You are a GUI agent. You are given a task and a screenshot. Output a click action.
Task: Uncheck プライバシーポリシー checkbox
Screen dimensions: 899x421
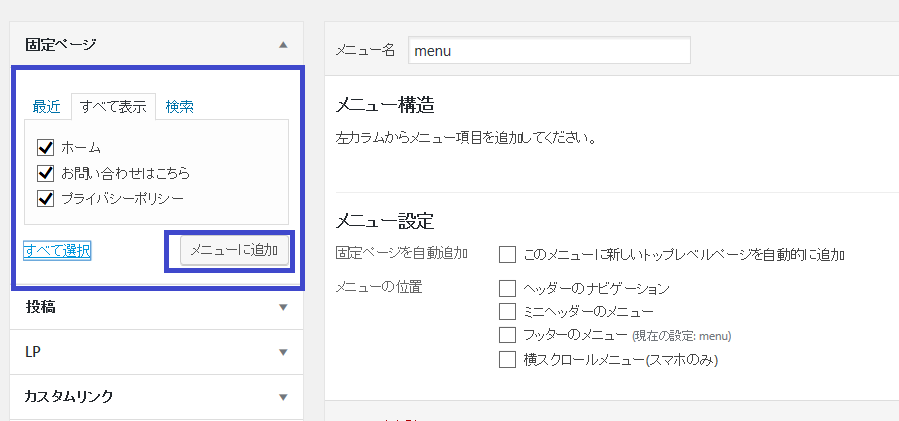tap(44, 198)
